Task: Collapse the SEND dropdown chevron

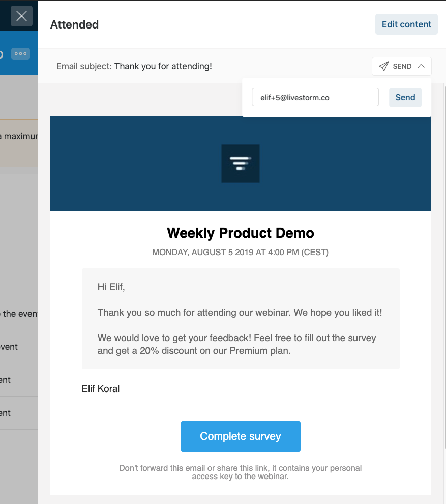Action: coord(421,66)
